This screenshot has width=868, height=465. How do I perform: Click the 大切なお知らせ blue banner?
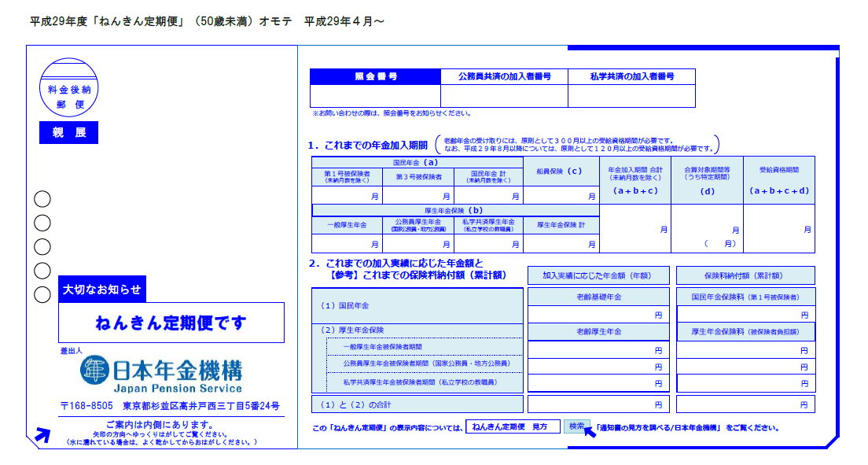(102, 289)
